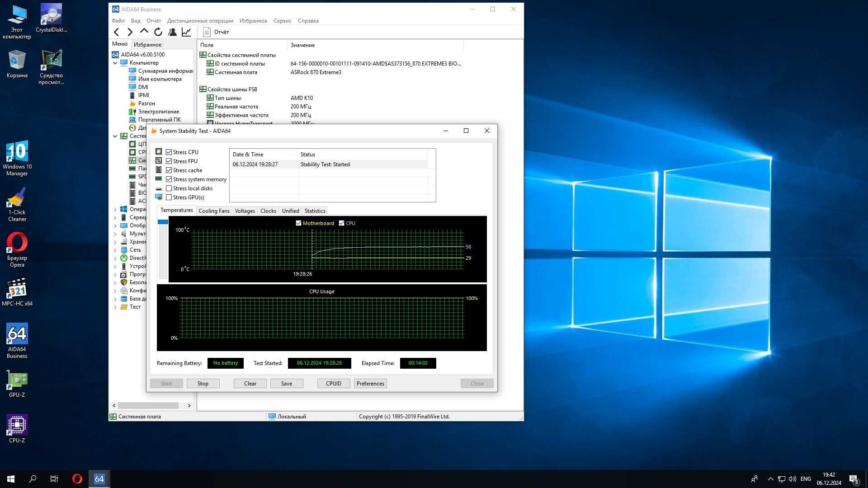The image size is (868, 488).
Task: Open the Windows Start menu
Action: 11,479
